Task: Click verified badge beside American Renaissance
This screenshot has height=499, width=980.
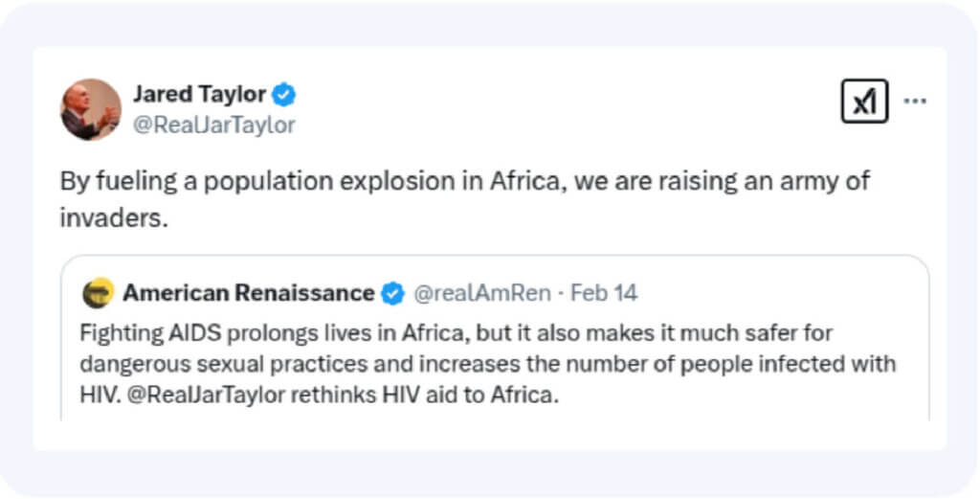Action: pos(392,293)
